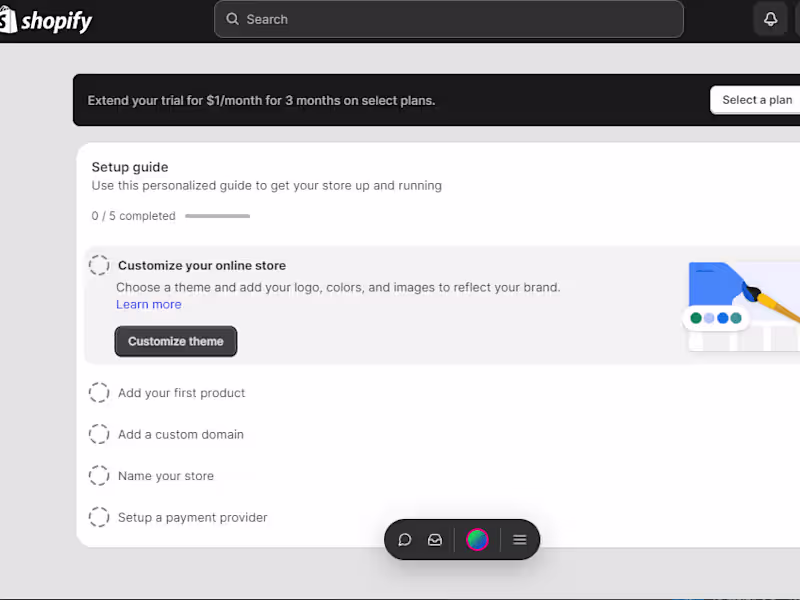Check off Add a custom domain circle

point(99,434)
